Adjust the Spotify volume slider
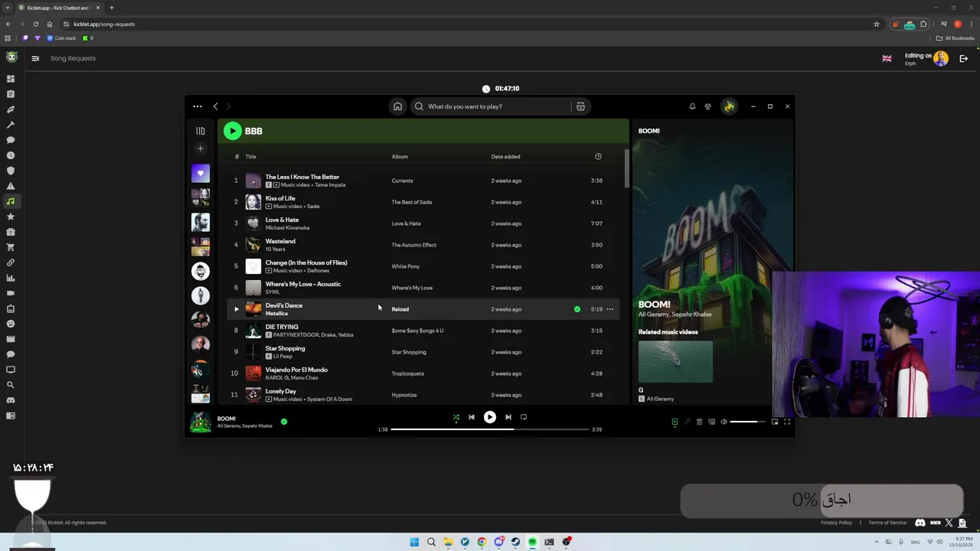Viewport: 980px width, 551px height. point(747,422)
